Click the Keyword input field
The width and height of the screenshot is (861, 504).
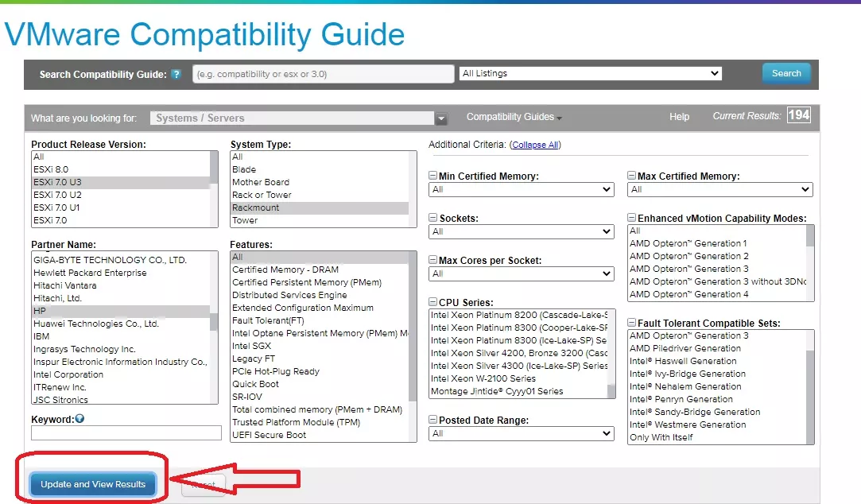[x=126, y=433]
